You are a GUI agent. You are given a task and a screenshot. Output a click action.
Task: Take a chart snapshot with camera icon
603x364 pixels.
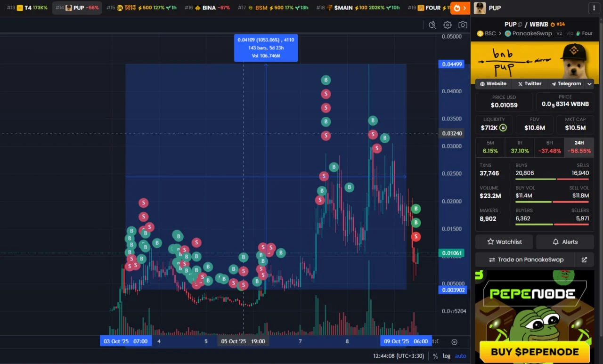[x=463, y=25]
